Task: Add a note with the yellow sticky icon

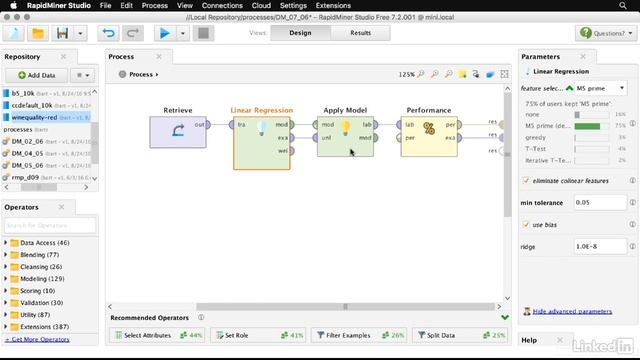Action: [462, 74]
